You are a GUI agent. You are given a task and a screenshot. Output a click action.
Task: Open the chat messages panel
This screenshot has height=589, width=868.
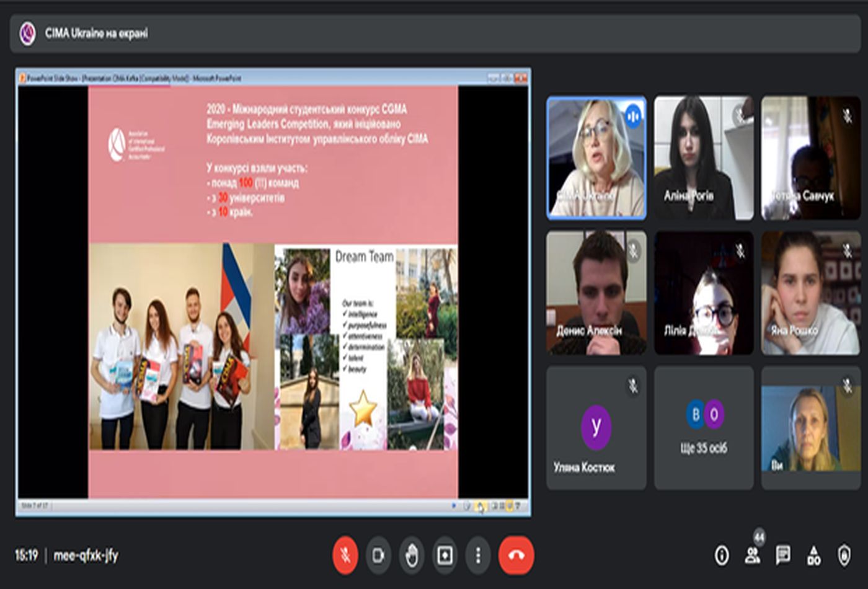point(783,556)
